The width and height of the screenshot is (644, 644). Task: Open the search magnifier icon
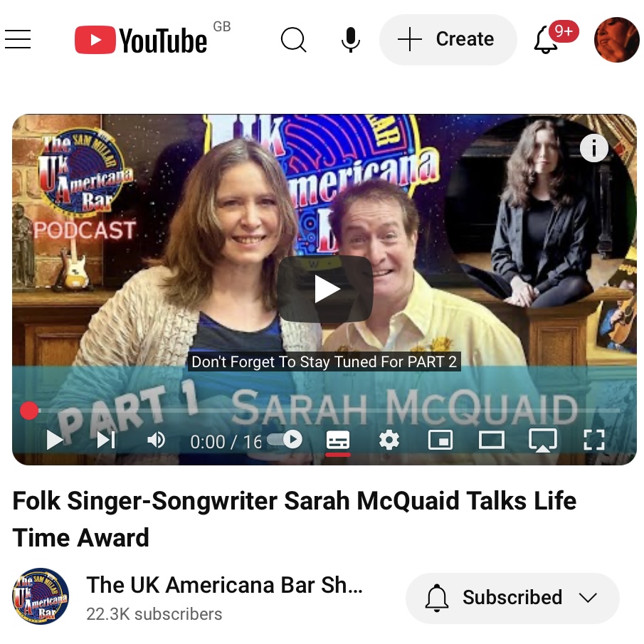pos(294,40)
